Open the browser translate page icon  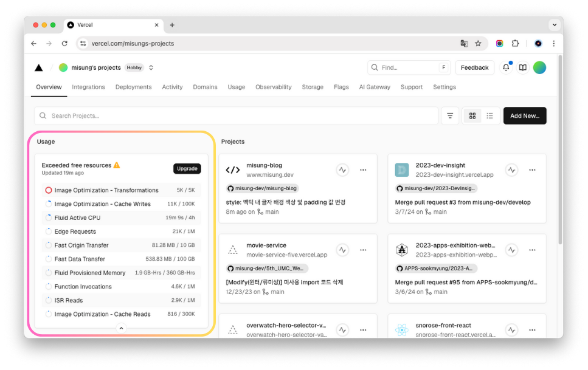point(464,44)
